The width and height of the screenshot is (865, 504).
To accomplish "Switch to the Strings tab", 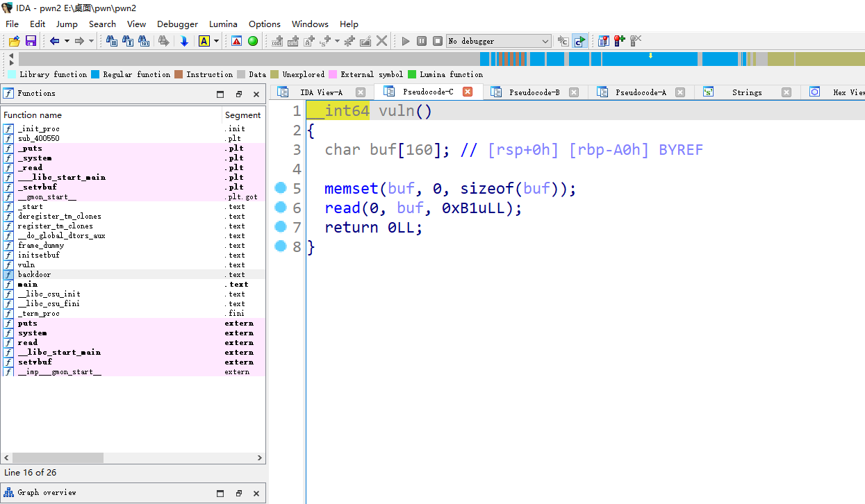I will pos(746,92).
